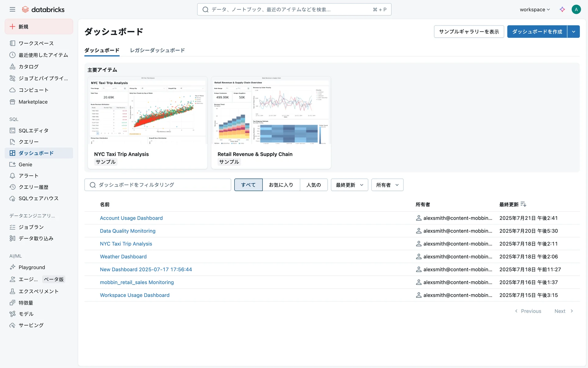Select the 人気の filter toggle

pos(314,185)
